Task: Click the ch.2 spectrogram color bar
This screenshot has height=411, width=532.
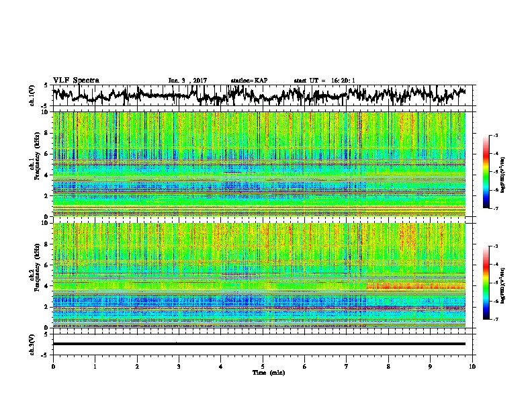Action: pyautogui.click(x=486, y=283)
